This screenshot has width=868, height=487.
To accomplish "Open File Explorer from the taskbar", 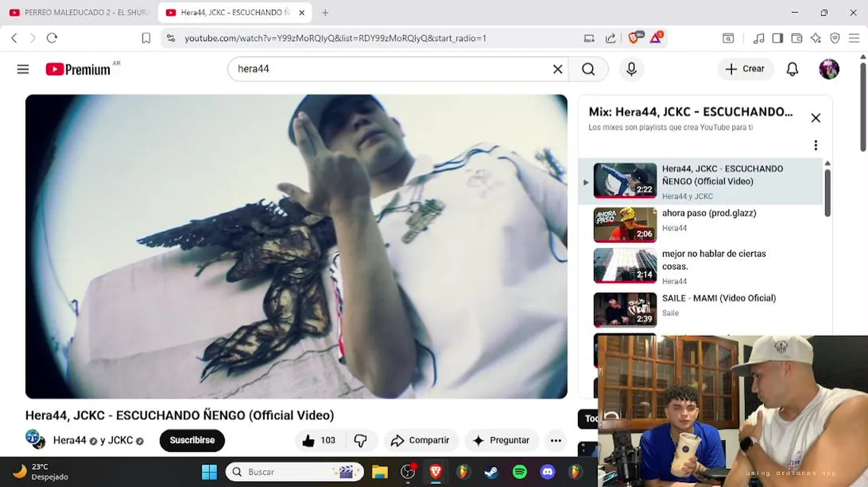I will 379,471.
